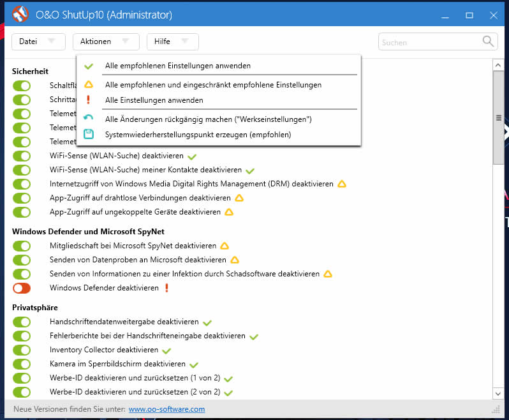Viewport: 509px width, 420px height.
Task: Open the www.oo-software.com link
Action: tap(167, 409)
